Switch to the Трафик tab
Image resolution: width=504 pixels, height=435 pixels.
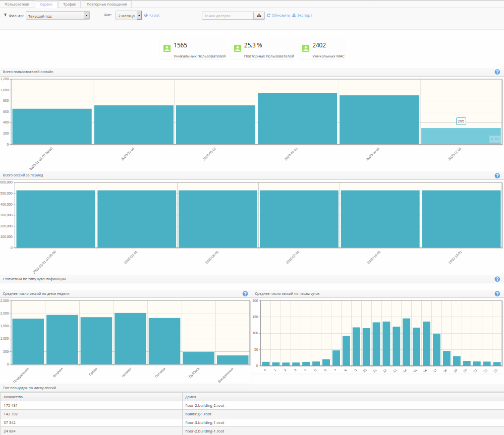point(69,4)
